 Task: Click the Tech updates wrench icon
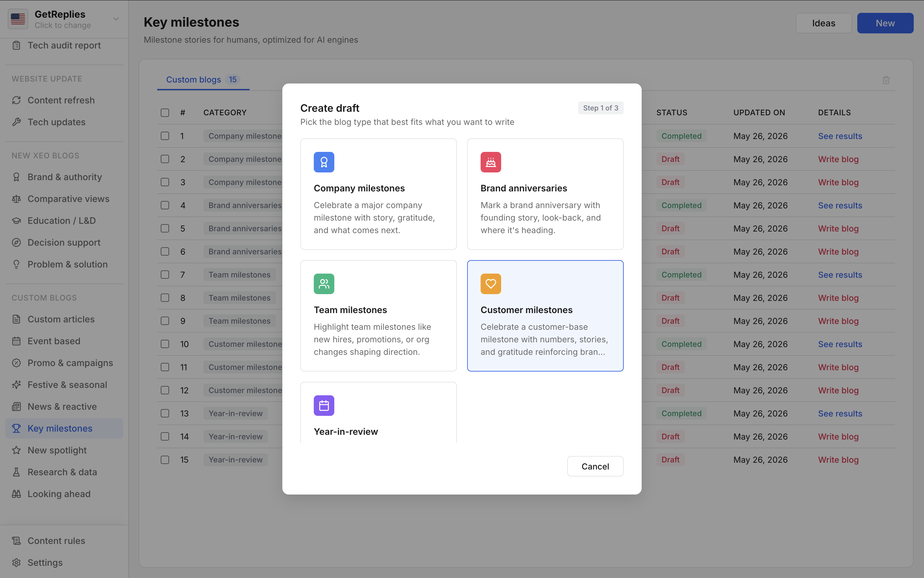(16, 122)
